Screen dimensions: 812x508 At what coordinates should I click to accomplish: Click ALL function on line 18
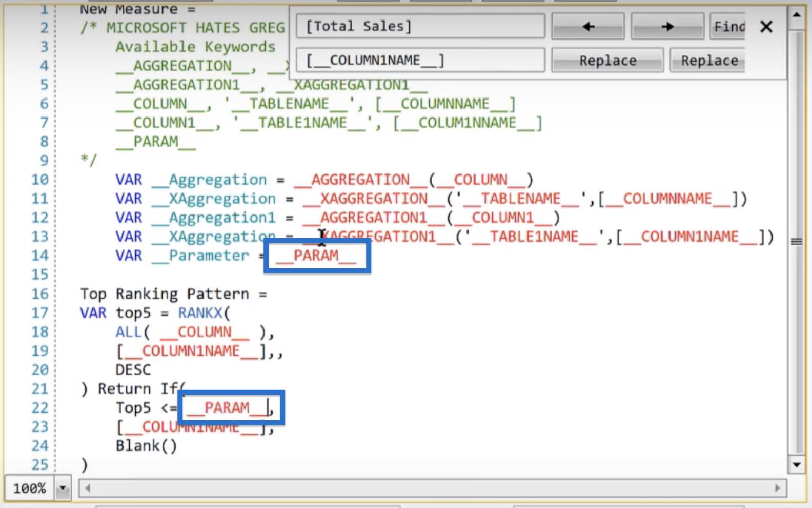(x=128, y=332)
